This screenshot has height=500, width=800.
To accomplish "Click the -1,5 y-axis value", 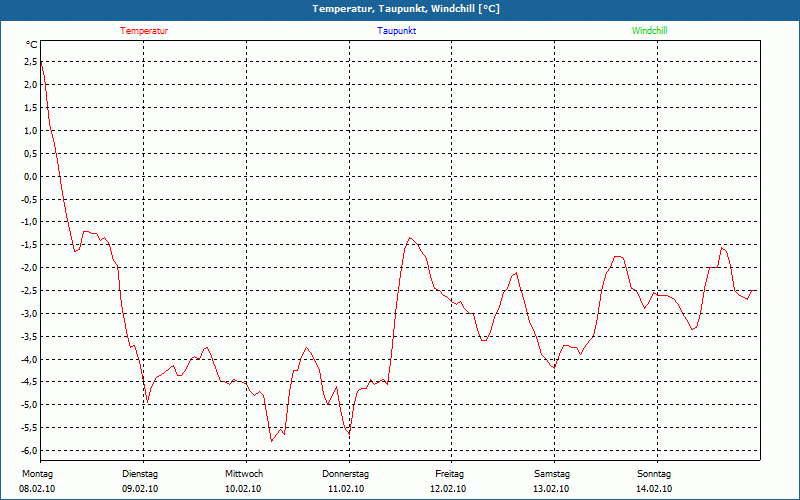I will point(30,245).
